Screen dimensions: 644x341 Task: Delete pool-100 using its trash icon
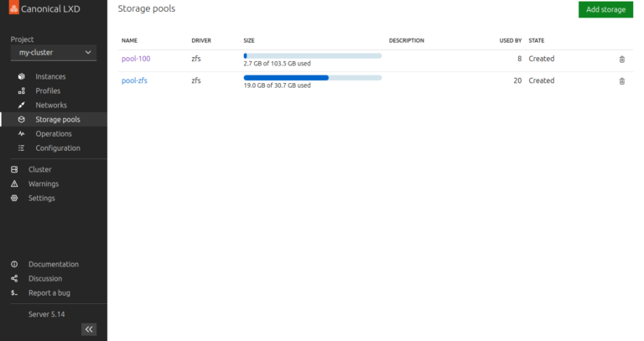[x=622, y=59]
